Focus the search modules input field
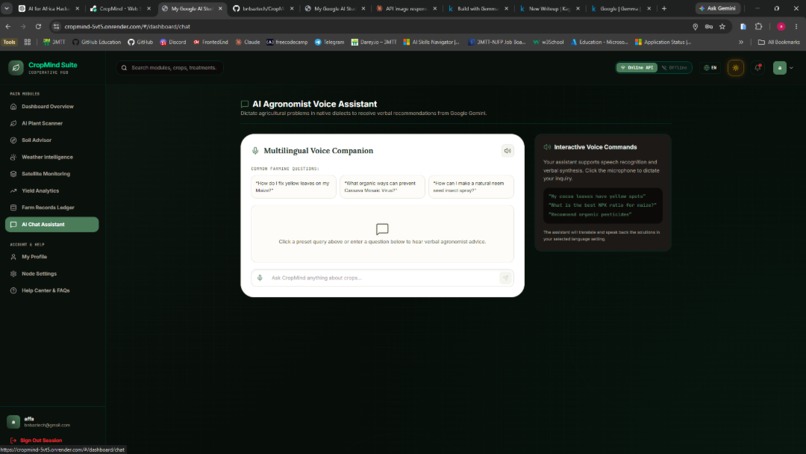806x454 pixels. 170,67
